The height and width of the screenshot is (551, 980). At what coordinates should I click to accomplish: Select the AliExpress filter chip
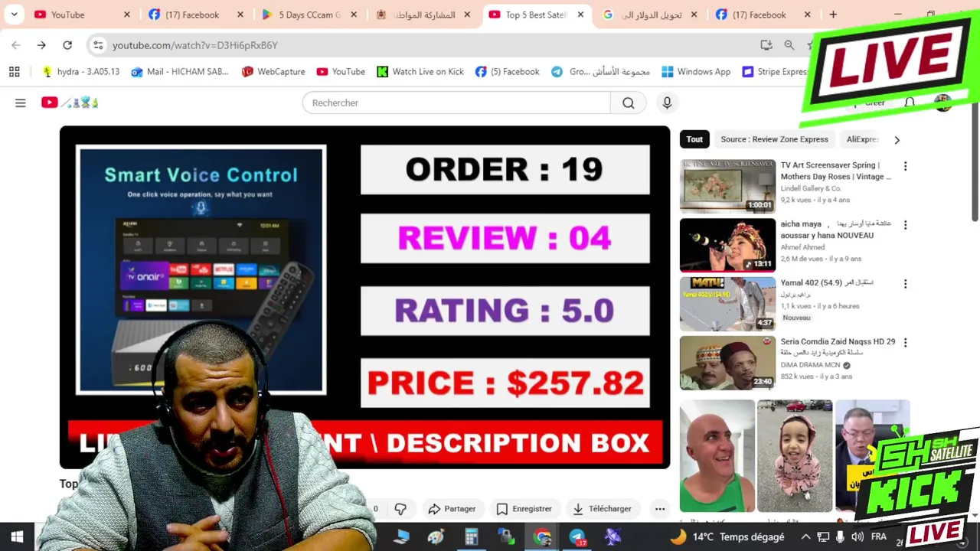pos(862,139)
